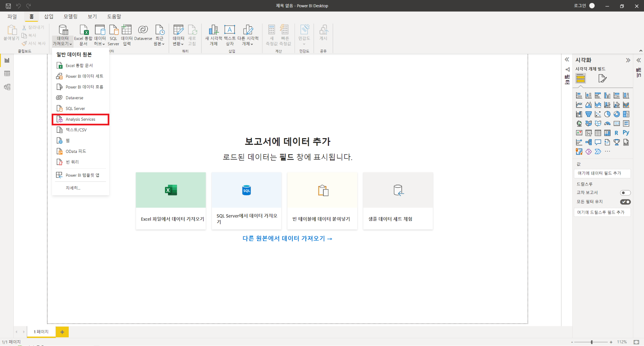Select the stacked bar chart visual
The width and height of the screenshot is (644, 346).
point(579,96)
